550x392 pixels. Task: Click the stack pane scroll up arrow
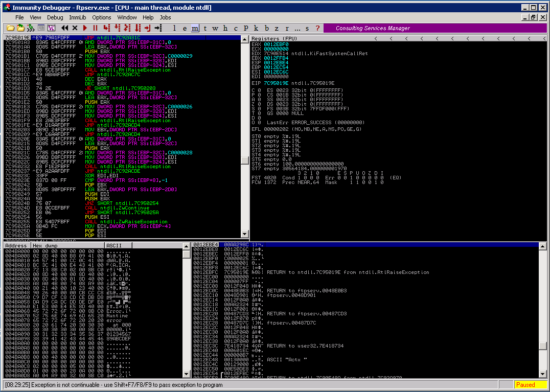click(x=543, y=246)
